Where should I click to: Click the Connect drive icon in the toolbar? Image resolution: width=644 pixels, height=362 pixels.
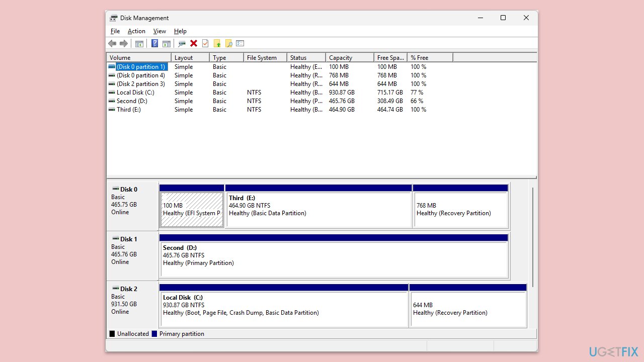point(182,44)
